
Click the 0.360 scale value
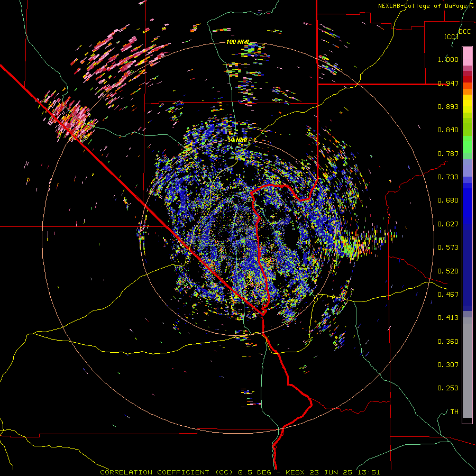(x=448, y=342)
